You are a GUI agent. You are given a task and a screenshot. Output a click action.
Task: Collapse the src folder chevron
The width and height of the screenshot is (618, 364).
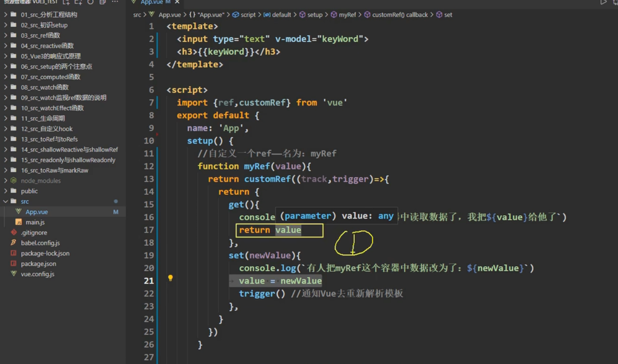(5, 201)
